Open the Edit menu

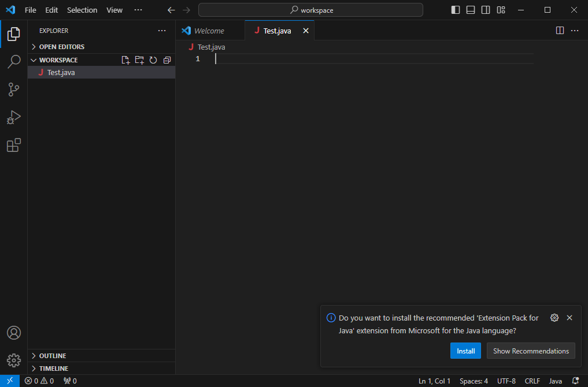51,10
